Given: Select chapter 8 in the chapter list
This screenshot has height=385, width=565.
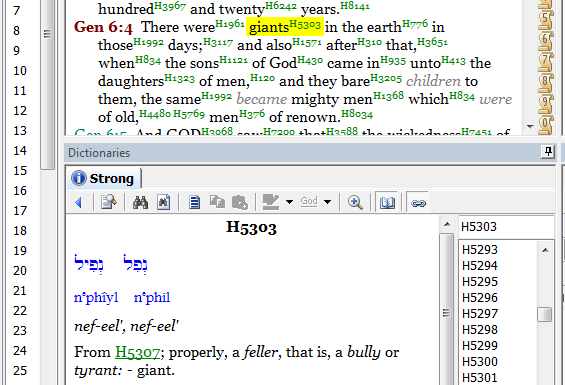Looking at the screenshot, I should click(x=17, y=31).
